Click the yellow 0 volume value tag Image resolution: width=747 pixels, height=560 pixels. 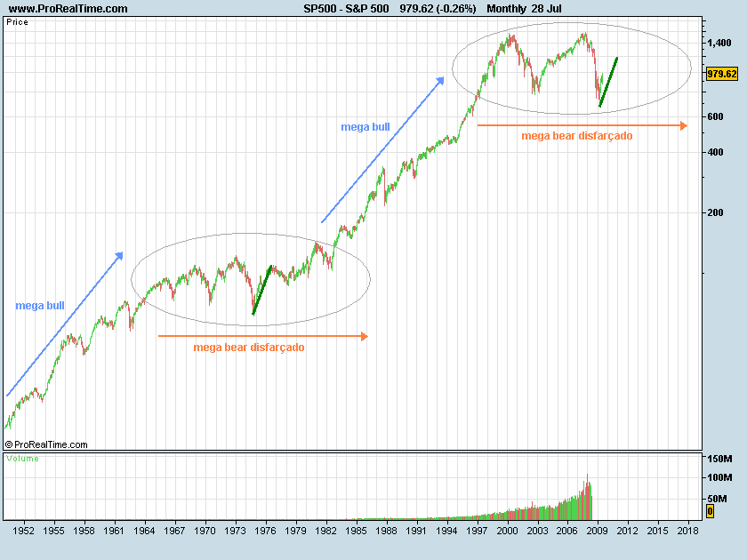point(710,511)
